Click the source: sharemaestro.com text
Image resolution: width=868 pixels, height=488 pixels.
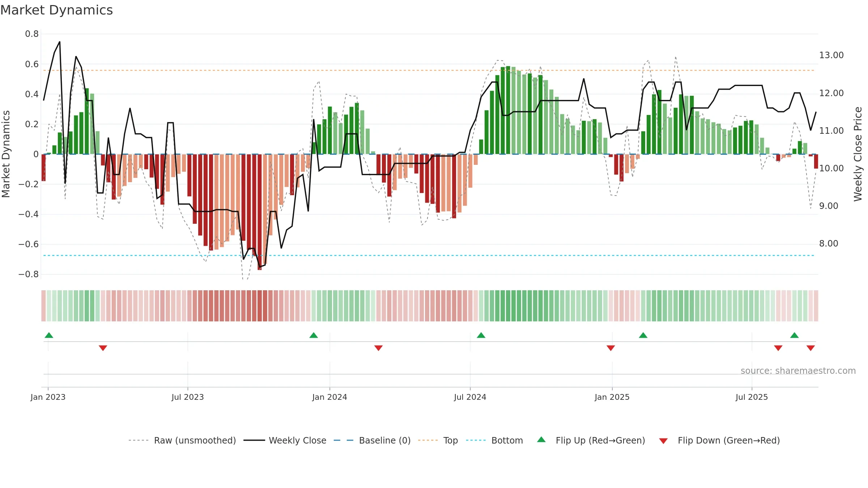point(798,371)
